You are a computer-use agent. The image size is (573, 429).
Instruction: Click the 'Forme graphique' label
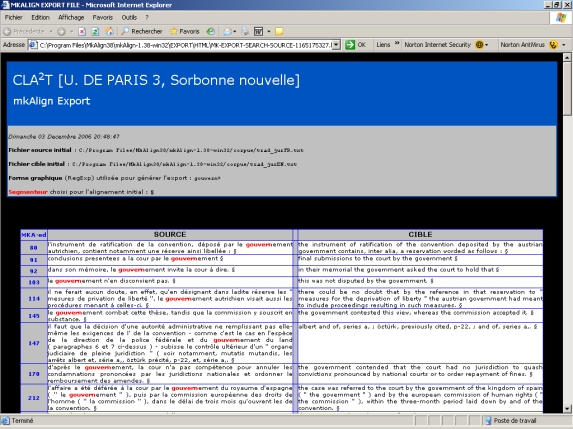coord(35,178)
